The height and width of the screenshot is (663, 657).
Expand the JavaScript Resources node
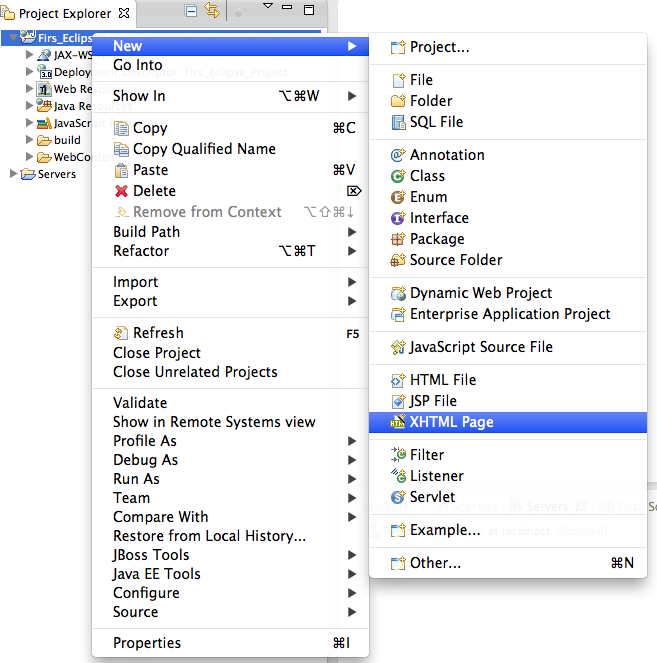[29, 123]
